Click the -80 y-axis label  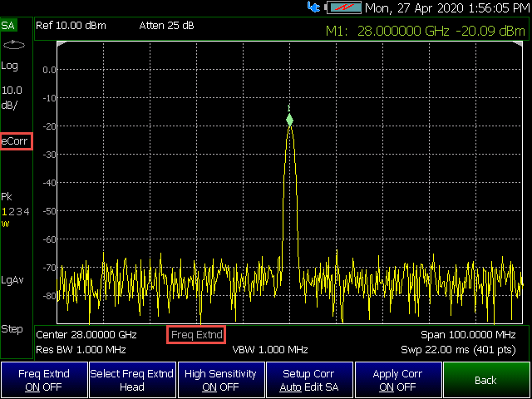(x=49, y=296)
